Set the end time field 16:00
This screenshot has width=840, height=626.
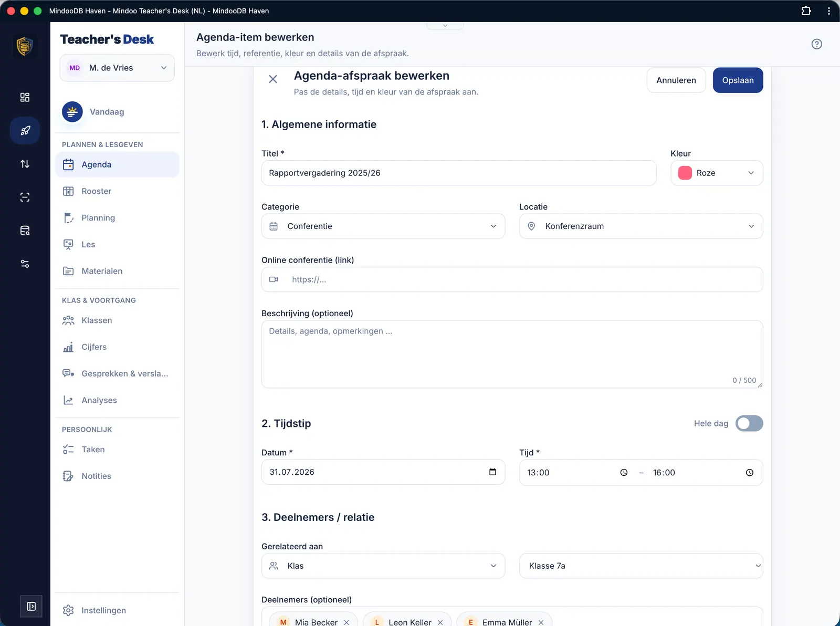coord(703,473)
